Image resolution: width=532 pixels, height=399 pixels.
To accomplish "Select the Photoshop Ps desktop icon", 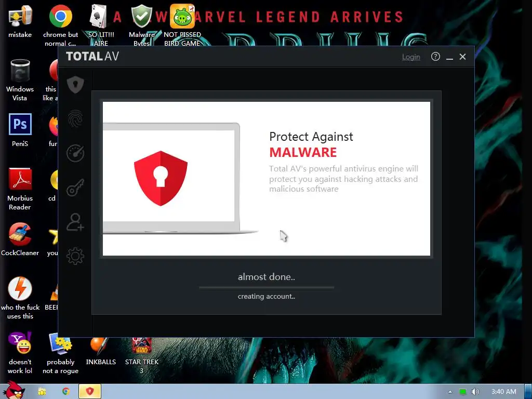I will (20, 130).
